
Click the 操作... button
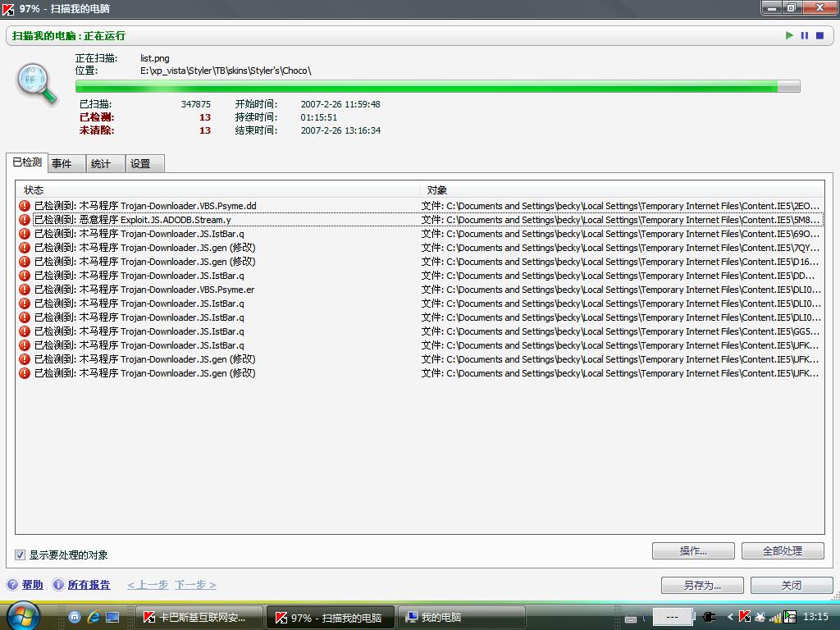coord(693,550)
